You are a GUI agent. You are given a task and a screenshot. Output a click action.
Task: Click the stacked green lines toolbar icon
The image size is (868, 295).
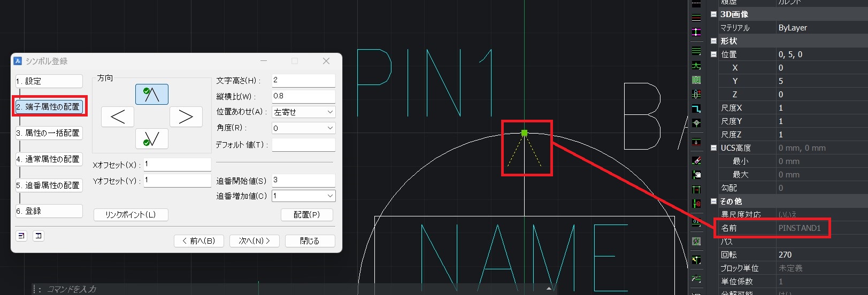[x=696, y=51]
